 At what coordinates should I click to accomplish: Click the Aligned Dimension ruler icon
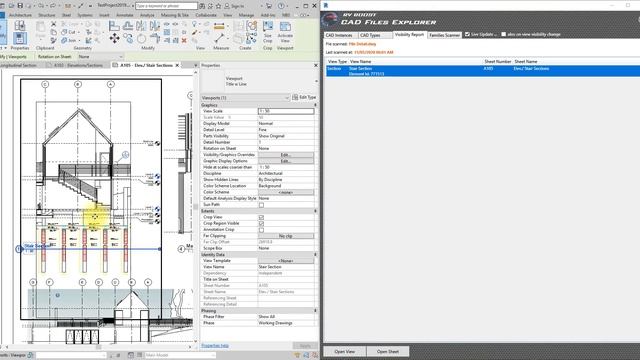coord(219,27)
